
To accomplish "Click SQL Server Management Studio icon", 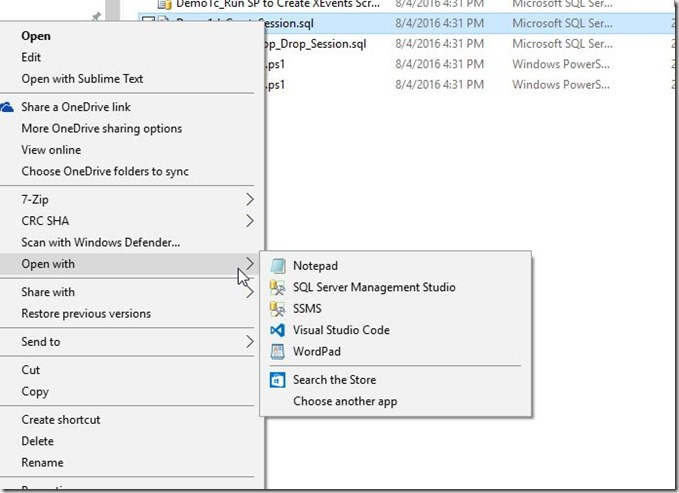I will pos(277,287).
